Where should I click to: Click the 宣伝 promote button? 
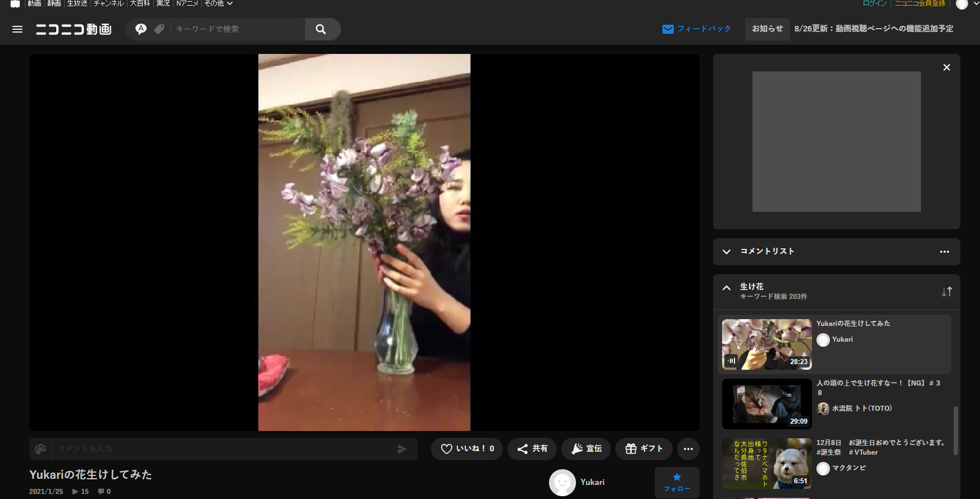point(586,449)
